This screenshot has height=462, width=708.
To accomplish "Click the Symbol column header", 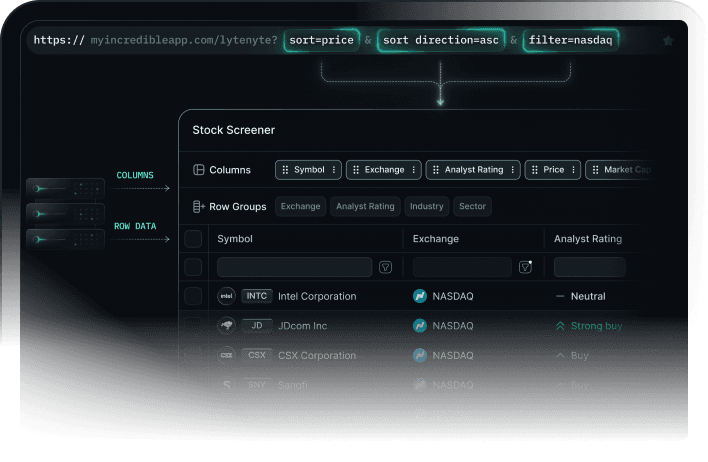I will (235, 239).
